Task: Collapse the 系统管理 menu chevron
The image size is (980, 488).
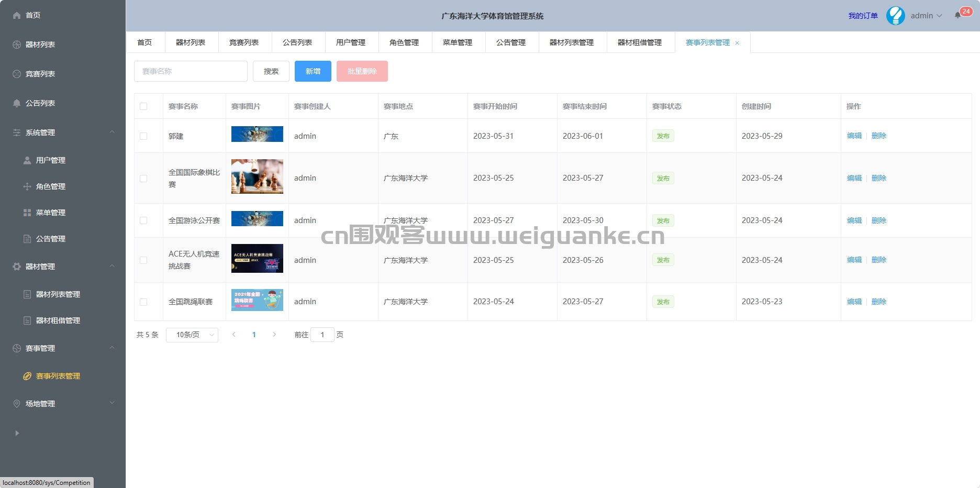Action: pyautogui.click(x=112, y=132)
